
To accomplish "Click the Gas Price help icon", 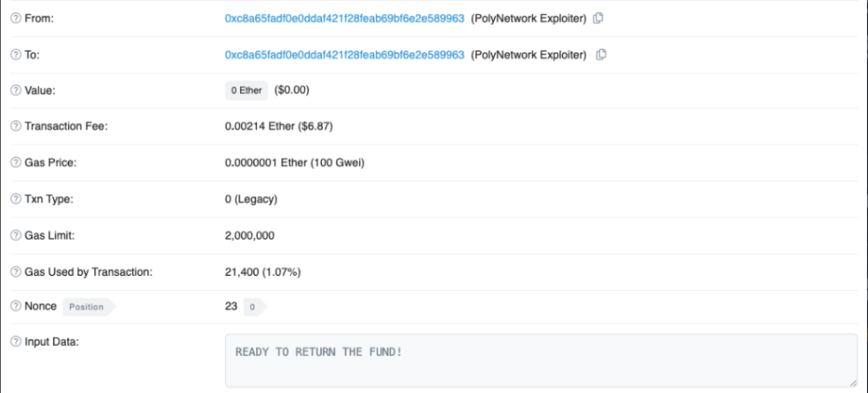I will 15,162.
